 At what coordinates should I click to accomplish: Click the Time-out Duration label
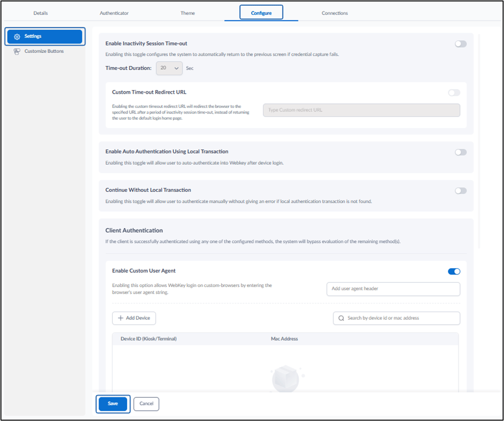pos(128,68)
